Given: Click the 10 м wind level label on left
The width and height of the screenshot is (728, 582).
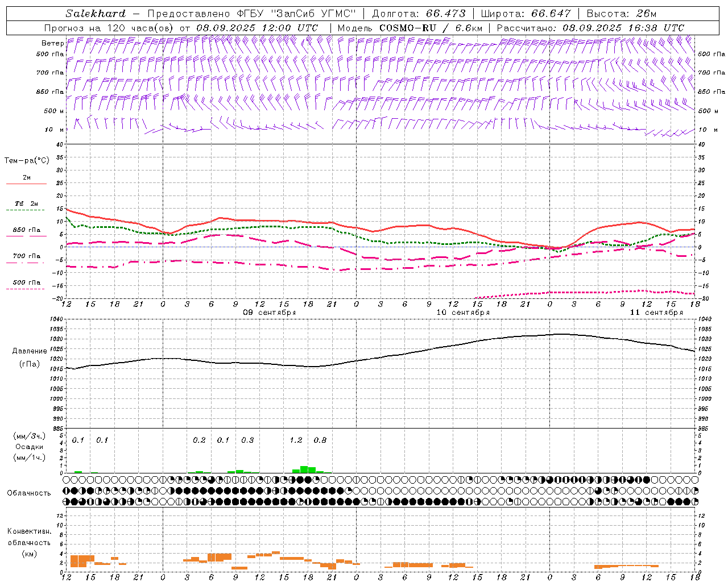Looking at the screenshot, I should (x=54, y=130).
